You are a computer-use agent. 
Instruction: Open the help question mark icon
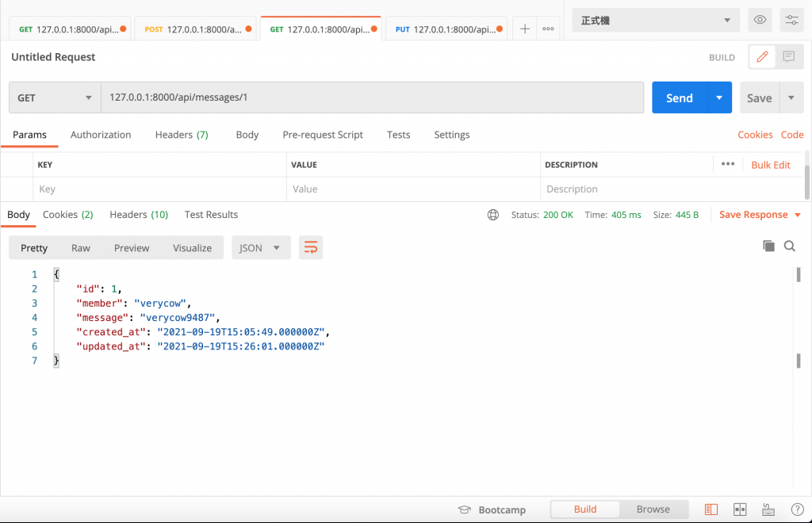pyautogui.click(x=798, y=510)
